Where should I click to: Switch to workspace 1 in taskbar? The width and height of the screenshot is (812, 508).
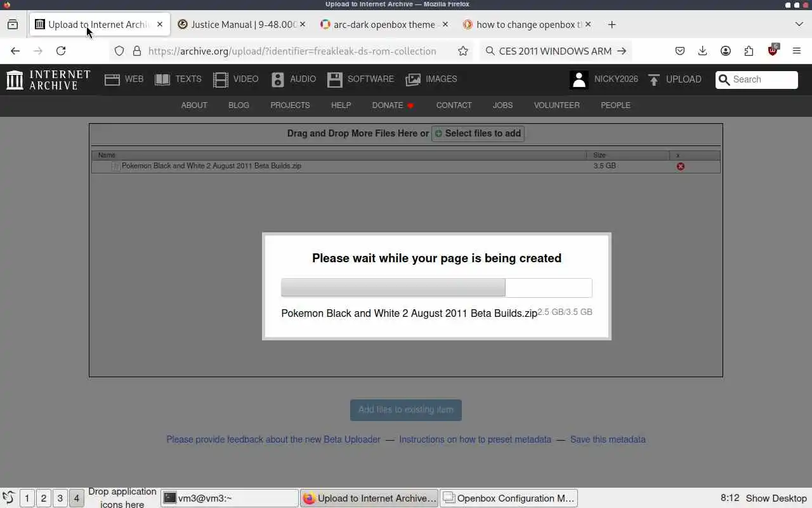pyautogui.click(x=27, y=498)
